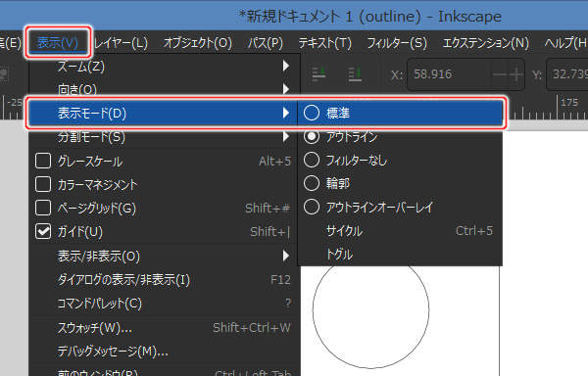The height and width of the screenshot is (376, 588).
Task: Expand the 表示/非表示(O) submenu
Action: (165, 257)
